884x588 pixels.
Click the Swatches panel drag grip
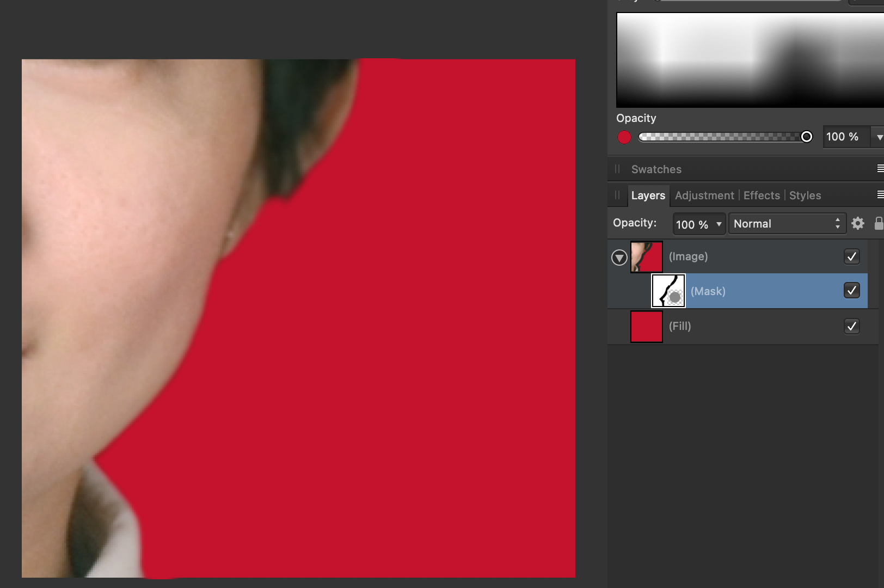(x=617, y=169)
